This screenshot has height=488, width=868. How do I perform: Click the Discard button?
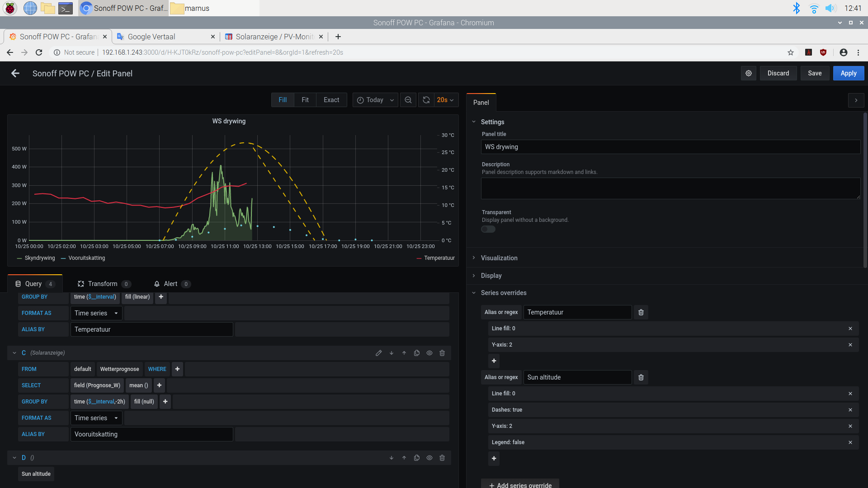point(778,73)
